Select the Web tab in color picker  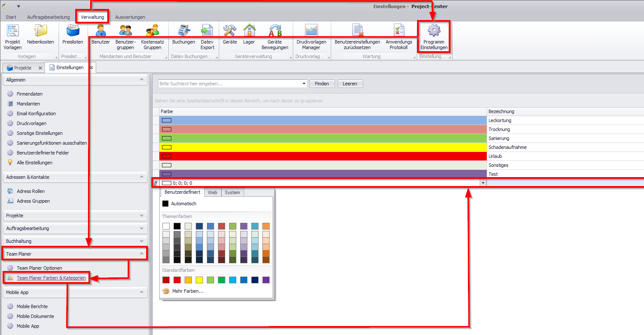click(x=212, y=192)
